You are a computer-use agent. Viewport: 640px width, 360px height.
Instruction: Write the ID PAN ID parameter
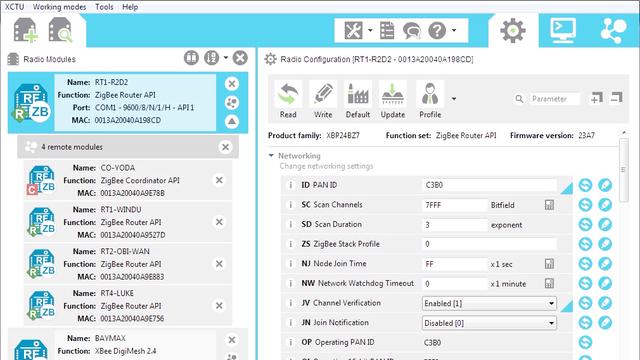(x=605, y=185)
